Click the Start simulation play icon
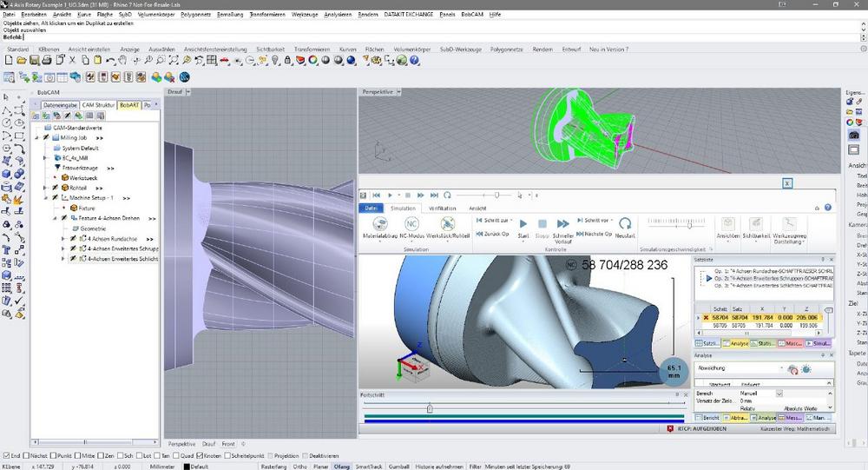The height and width of the screenshot is (470, 868). click(523, 224)
